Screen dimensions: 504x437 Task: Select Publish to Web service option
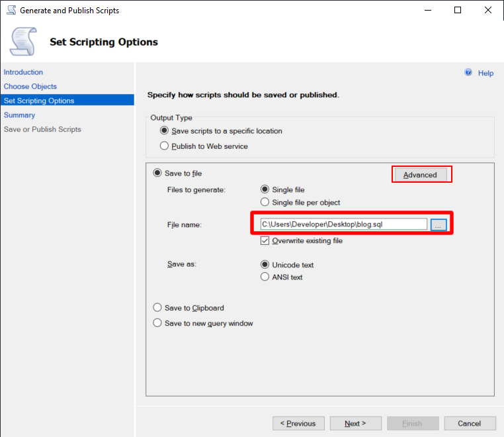(164, 146)
